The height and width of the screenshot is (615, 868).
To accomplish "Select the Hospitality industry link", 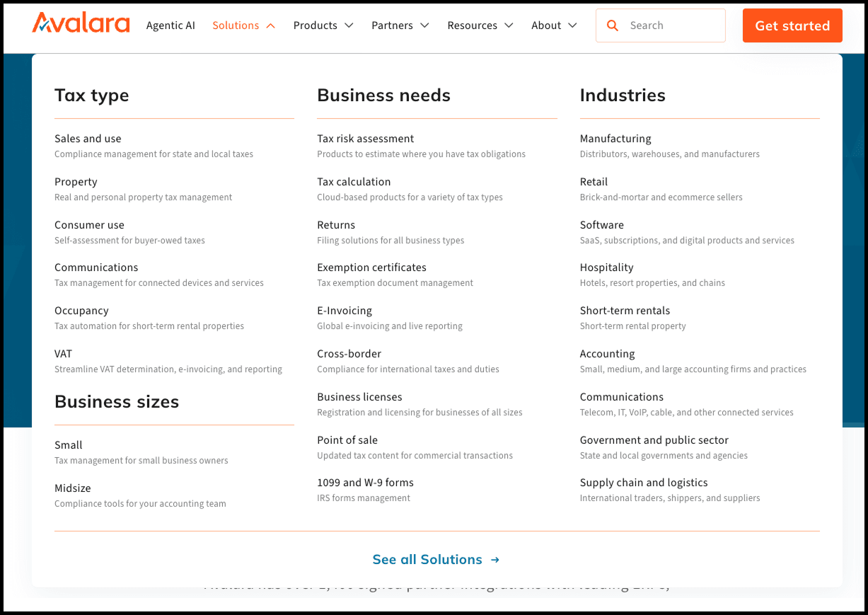I will pyautogui.click(x=607, y=267).
